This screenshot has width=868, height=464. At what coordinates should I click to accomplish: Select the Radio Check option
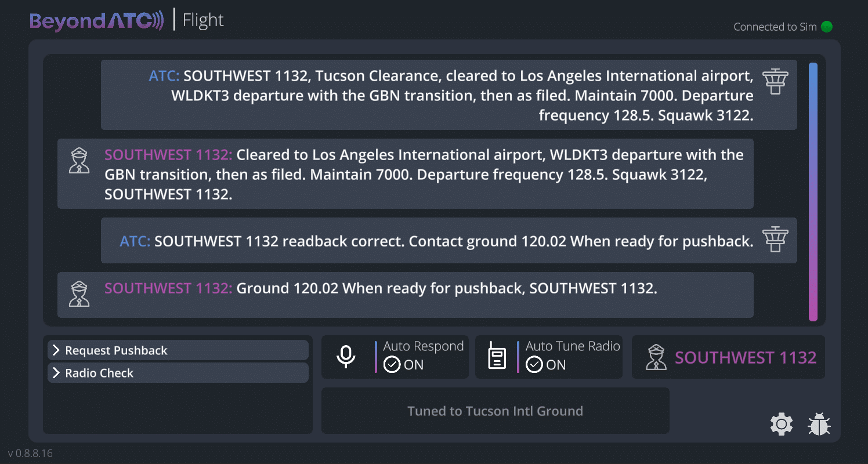[99, 373]
